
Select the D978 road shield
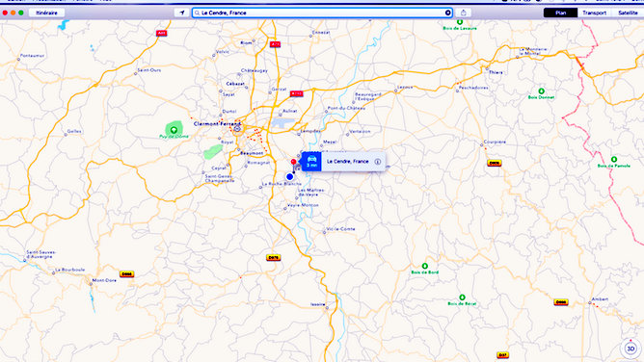(x=273, y=257)
